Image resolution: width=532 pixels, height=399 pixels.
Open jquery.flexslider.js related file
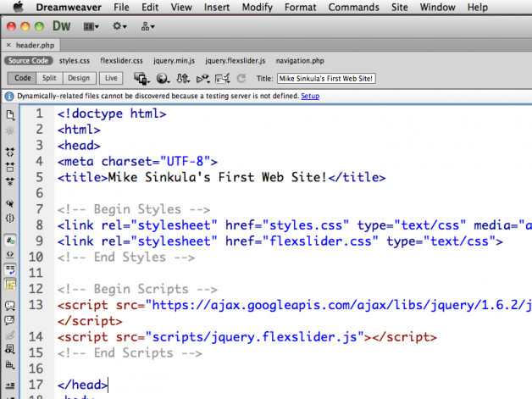[236, 61]
